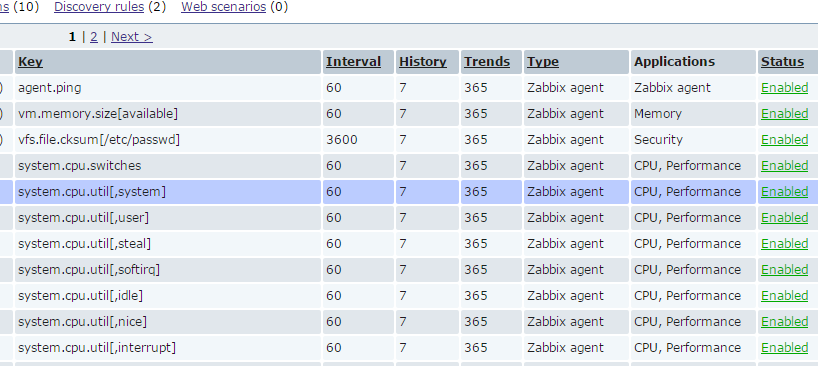Select the system.cpu.util[,idle] key cell
This screenshot has width=818, height=366.
(168, 296)
